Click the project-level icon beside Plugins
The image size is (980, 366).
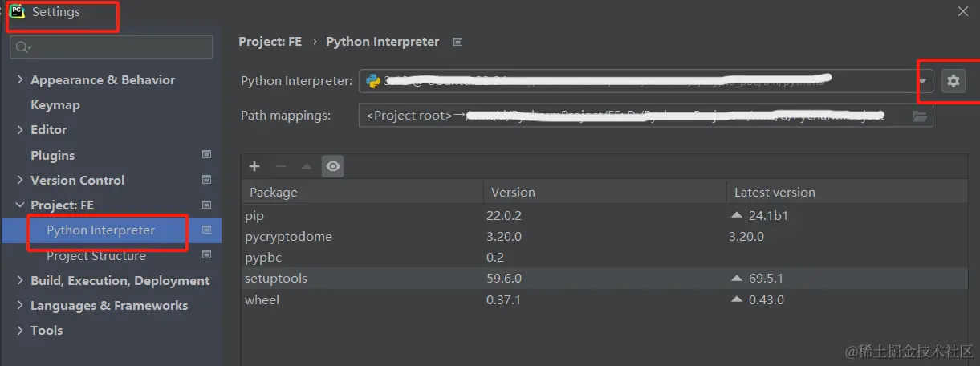206,155
